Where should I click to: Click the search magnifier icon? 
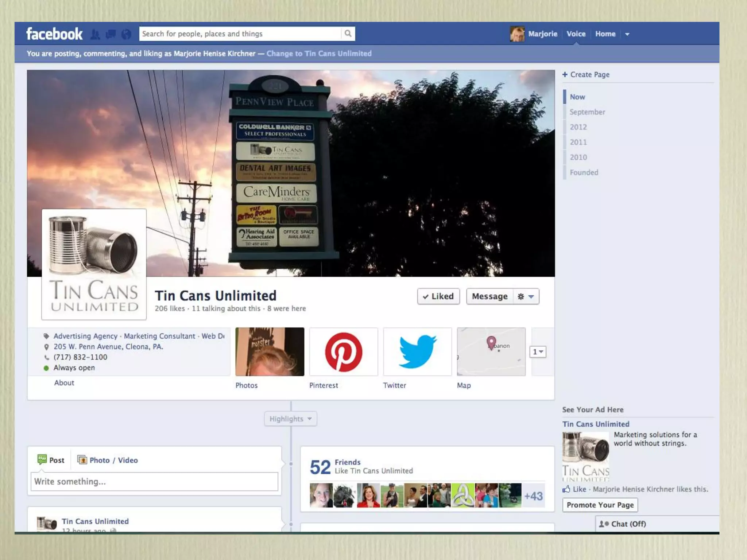coord(348,34)
